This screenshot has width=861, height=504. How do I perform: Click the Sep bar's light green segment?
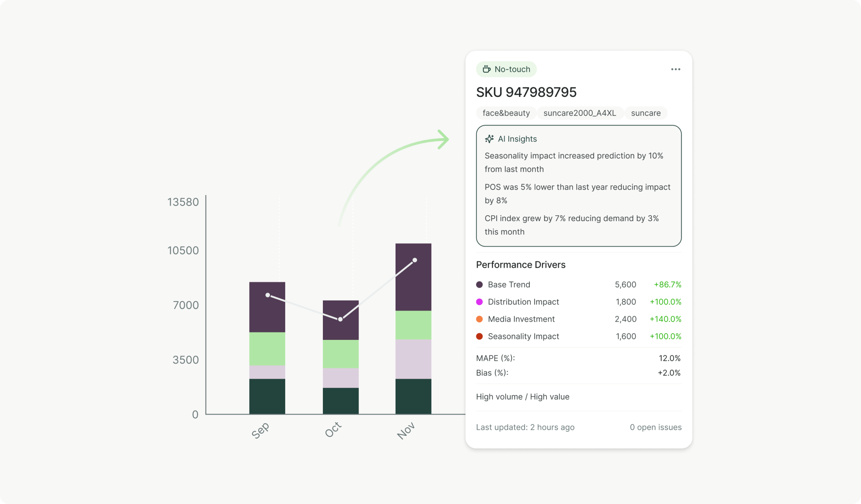tap(267, 349)
